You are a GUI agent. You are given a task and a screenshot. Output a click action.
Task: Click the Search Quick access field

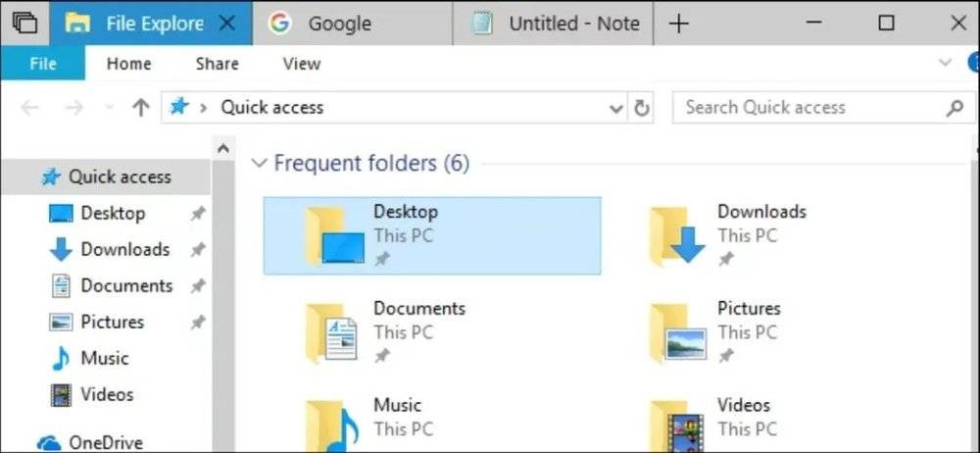point(824,108)
